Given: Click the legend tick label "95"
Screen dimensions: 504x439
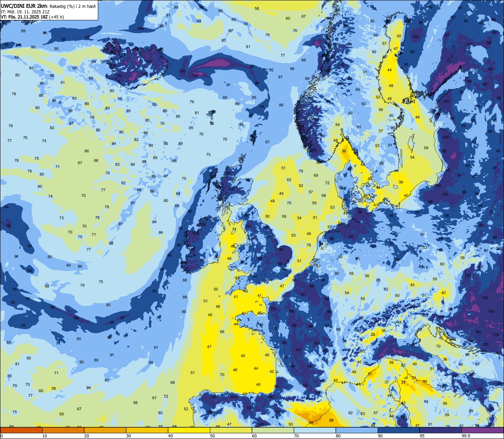Looking at the screenshot, I should point(422,436).
